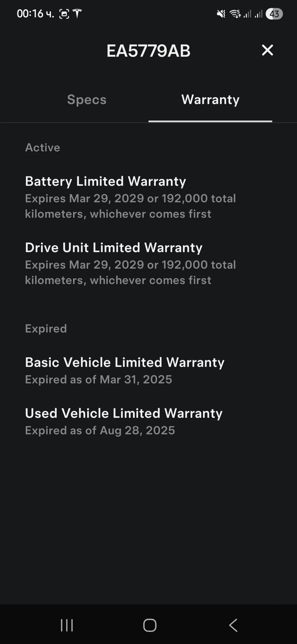Select the Warranty tab
Screen dimensions: 297x644
click(210, 100)
